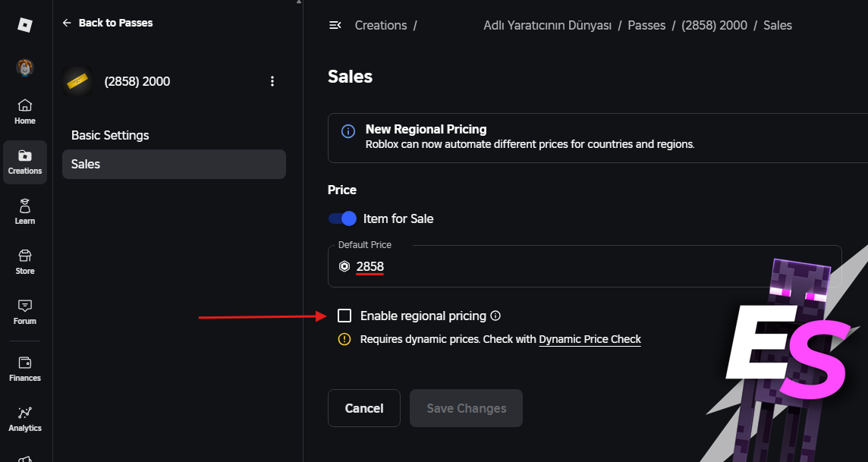Open the user avatar profile
The image size is (868, 462).
click(x=25, y=68)
